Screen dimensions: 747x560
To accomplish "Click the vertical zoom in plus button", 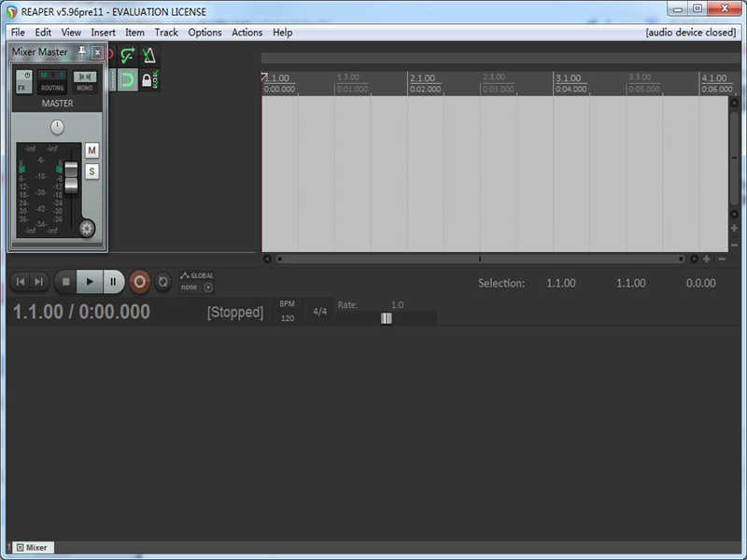I will coord(735,229).
